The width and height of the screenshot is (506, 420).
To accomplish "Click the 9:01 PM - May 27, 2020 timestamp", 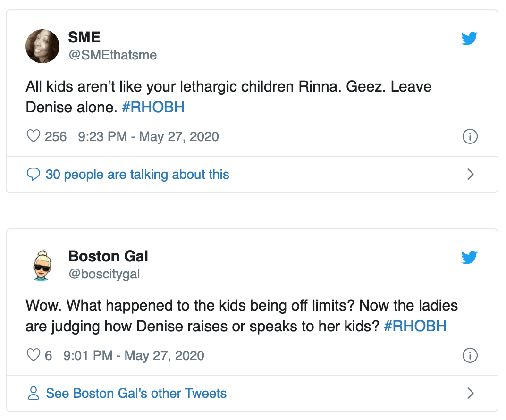I will (134, 355).
